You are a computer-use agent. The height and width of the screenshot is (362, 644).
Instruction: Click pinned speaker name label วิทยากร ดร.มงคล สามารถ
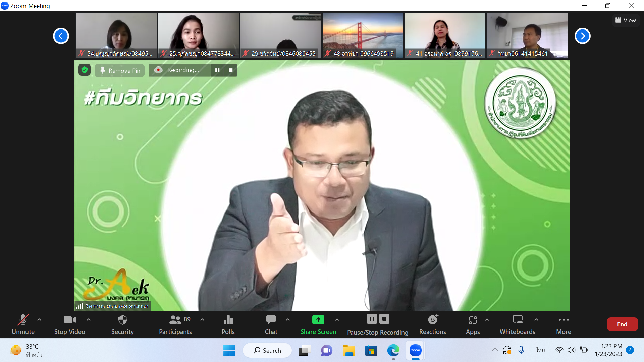tap(113, 306)
